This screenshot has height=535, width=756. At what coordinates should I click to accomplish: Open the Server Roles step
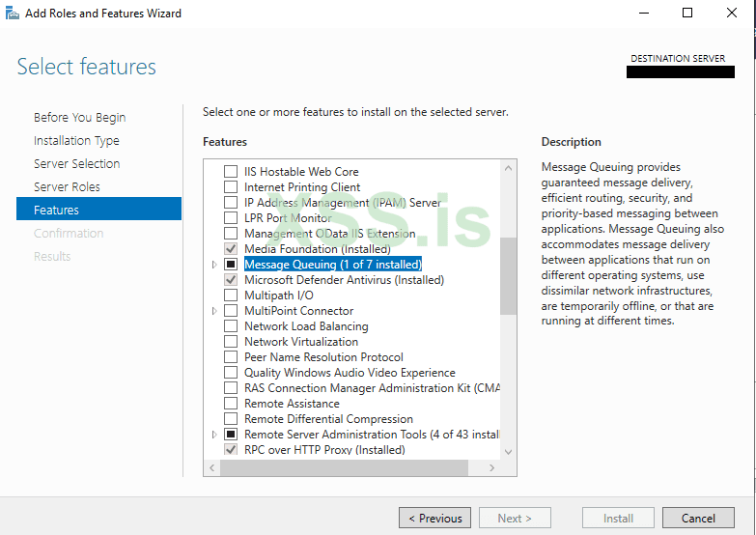tap(67, 186)
